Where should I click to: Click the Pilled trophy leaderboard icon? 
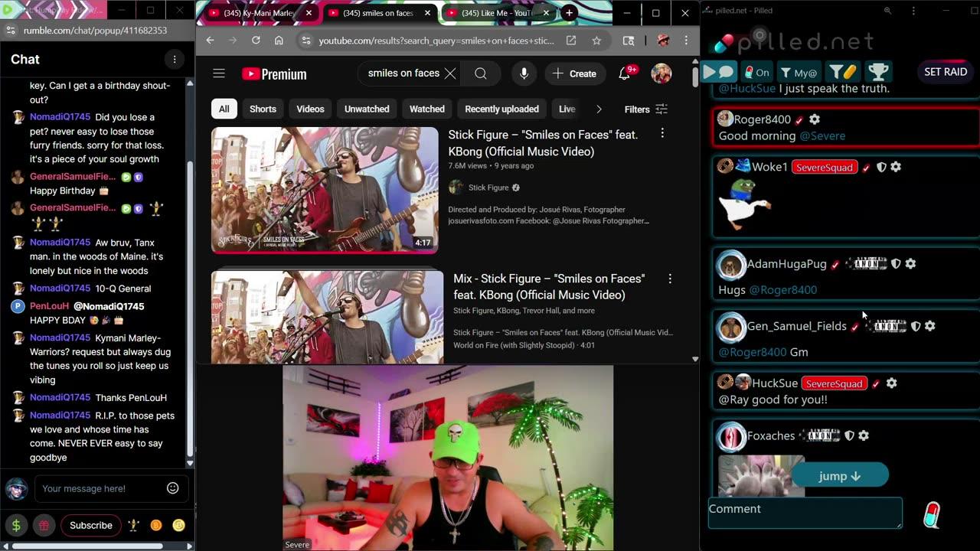[878, 72]
